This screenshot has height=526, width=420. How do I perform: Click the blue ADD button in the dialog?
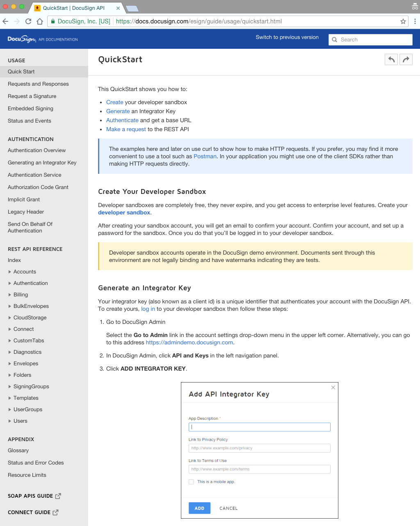(x=199, y=508)
